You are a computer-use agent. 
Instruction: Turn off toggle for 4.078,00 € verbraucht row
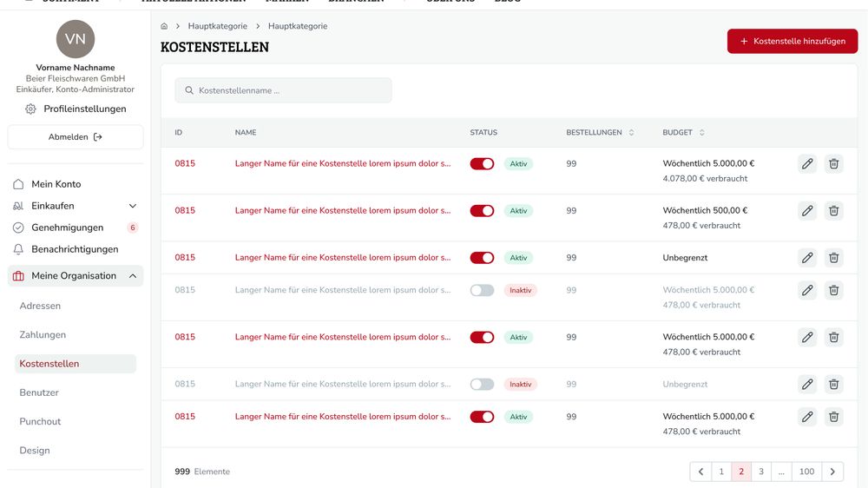pyautogui.click(x=482, y=164)
